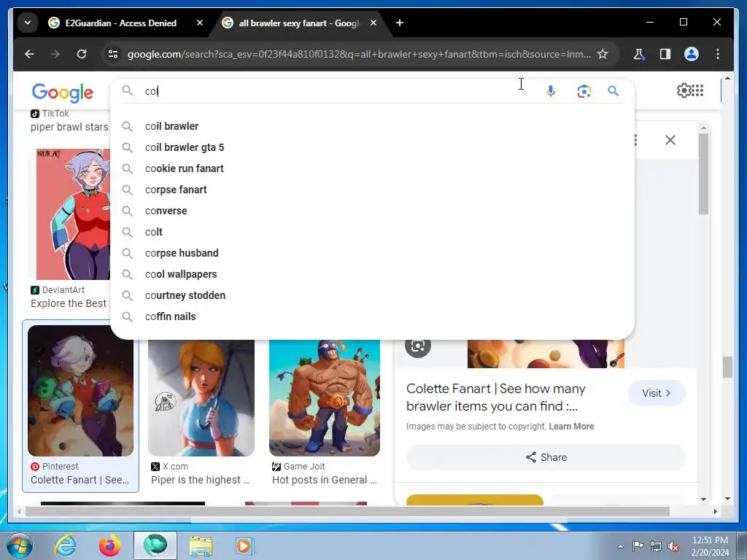This screenshot has height=560, width=747.
Task: Visit the Colette Fanart source page
Action: [x=657, y=393]
